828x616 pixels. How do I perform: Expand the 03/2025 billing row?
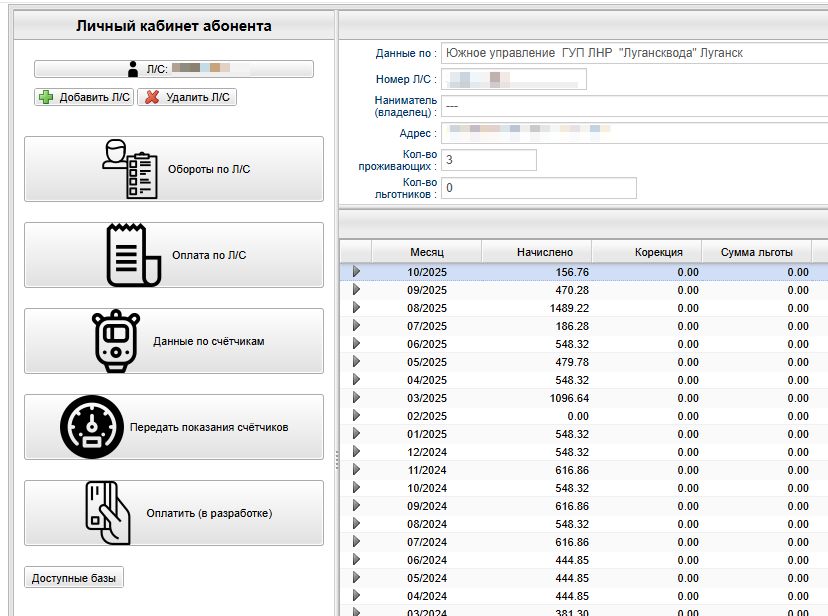tap(355, 398)
